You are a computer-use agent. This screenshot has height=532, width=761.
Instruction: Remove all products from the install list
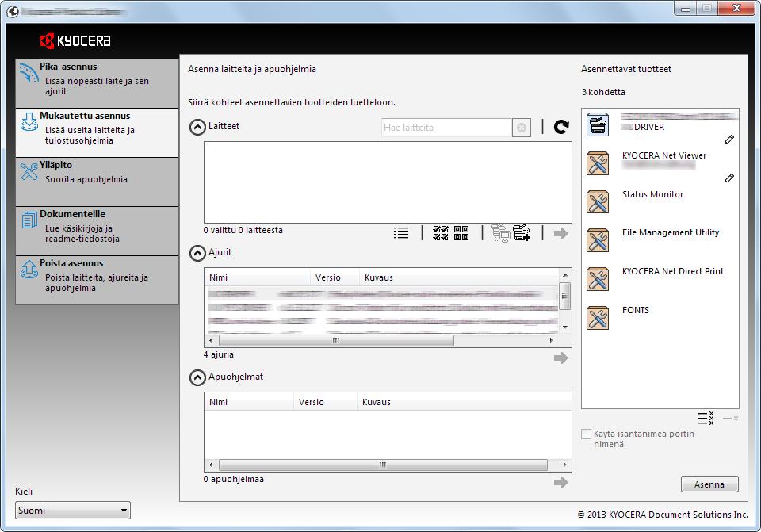coord(706,418)
